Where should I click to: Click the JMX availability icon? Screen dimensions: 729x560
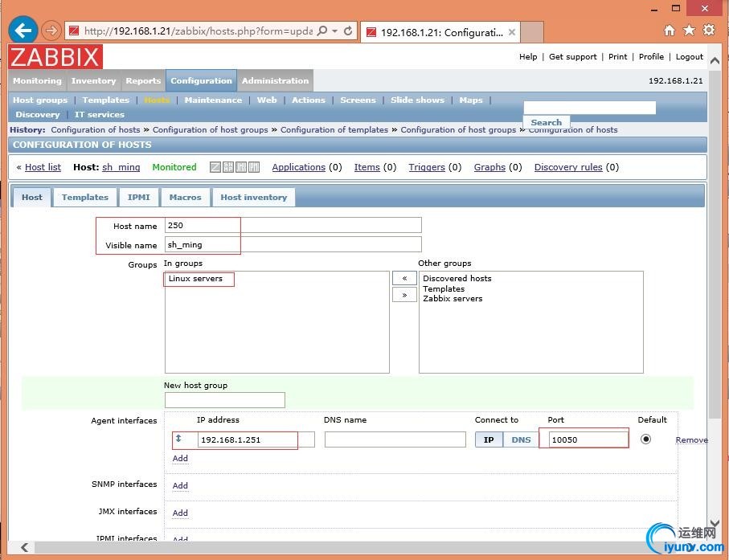coord(241,167)
